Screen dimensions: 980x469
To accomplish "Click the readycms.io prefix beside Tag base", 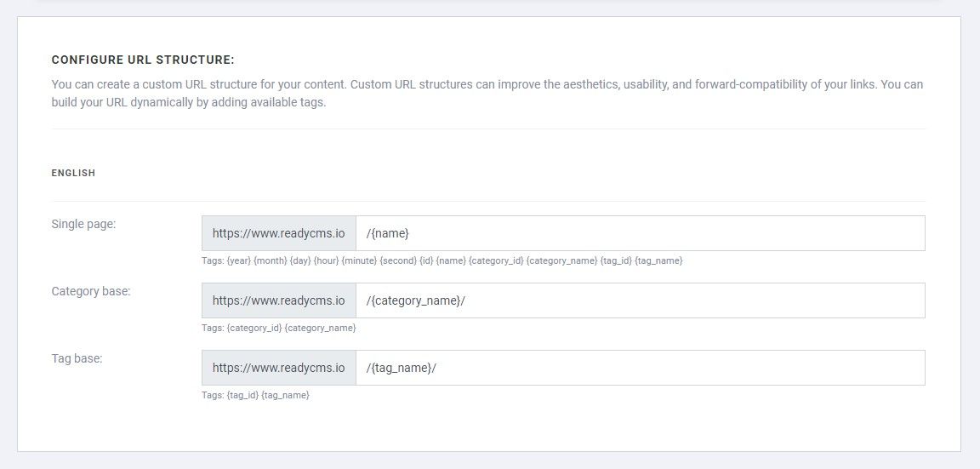I will 279,368.
